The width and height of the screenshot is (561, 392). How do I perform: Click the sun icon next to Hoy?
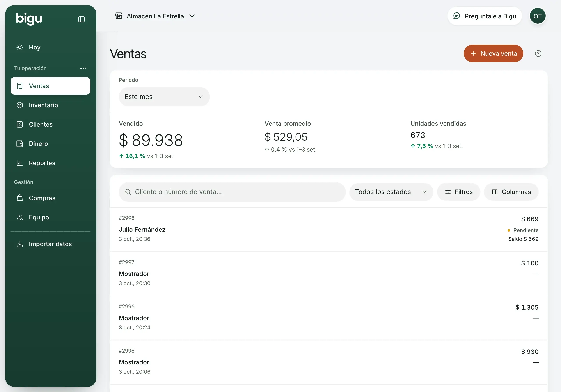pyautogui.click(x=20, y=47)
